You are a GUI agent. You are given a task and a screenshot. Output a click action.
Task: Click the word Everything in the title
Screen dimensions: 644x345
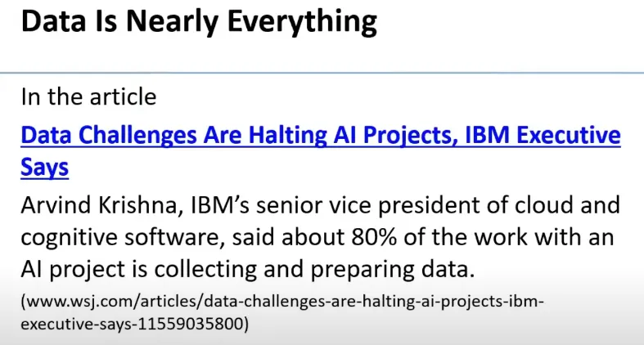(x=302, y=22)
